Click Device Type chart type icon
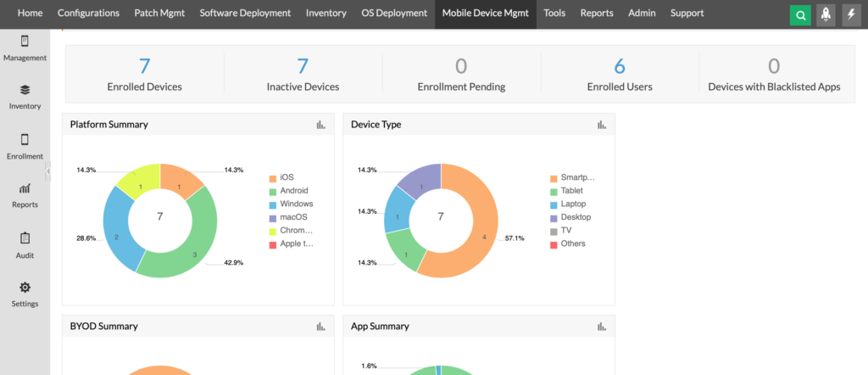Screen dimensions: 868x375 point(602,125)
